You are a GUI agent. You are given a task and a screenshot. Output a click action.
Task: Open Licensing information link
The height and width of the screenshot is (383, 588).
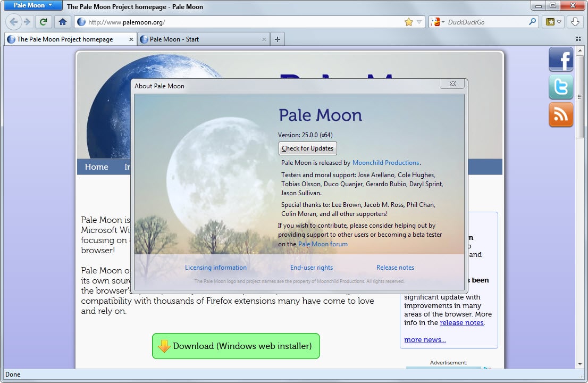coord(216,268)
